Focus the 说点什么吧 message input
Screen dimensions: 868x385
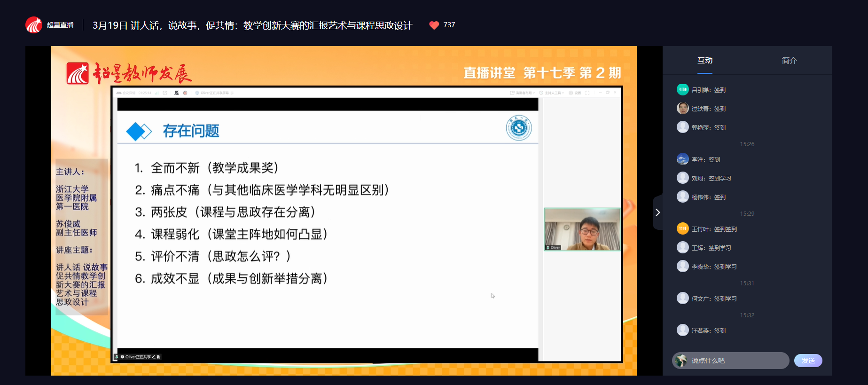738,361
